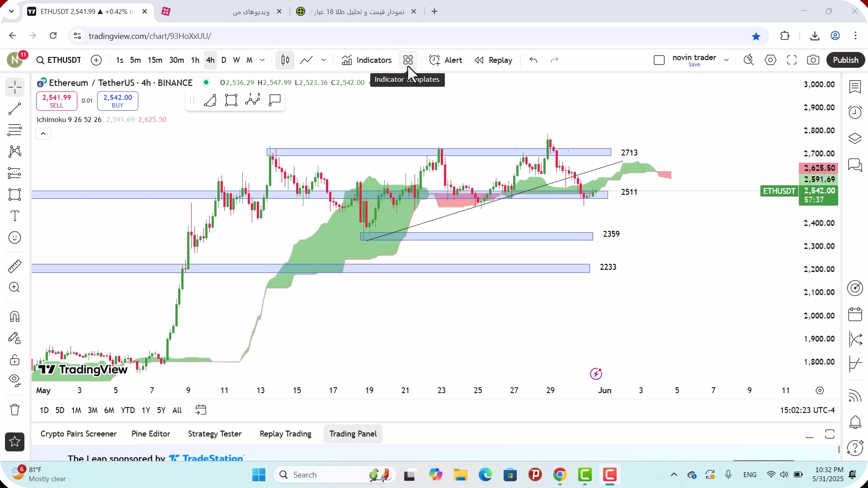
Task: Click the Zoom In magnifier tool
Action: point(14,287)
